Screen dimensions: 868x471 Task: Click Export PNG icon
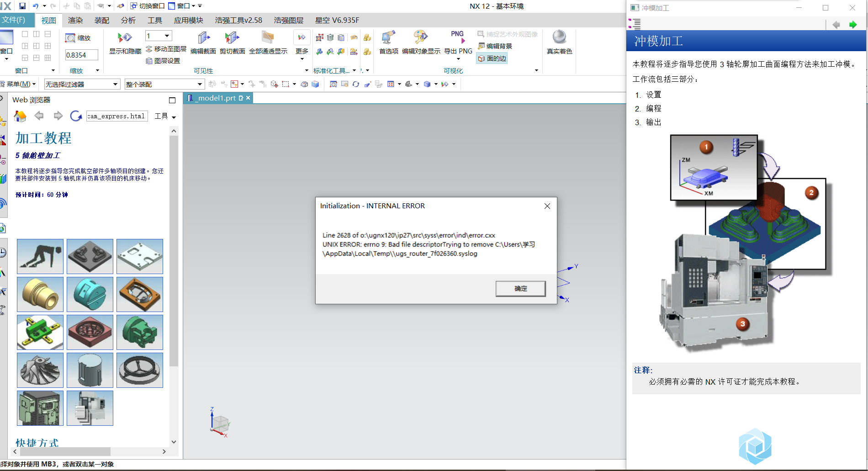(x=458, y=43)
